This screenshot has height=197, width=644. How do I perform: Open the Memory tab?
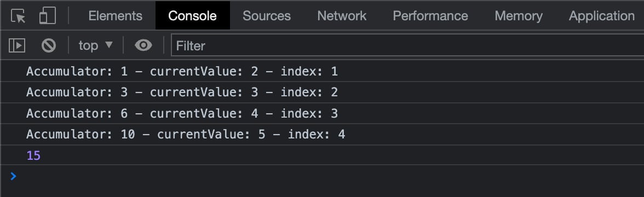click(518, 16)
